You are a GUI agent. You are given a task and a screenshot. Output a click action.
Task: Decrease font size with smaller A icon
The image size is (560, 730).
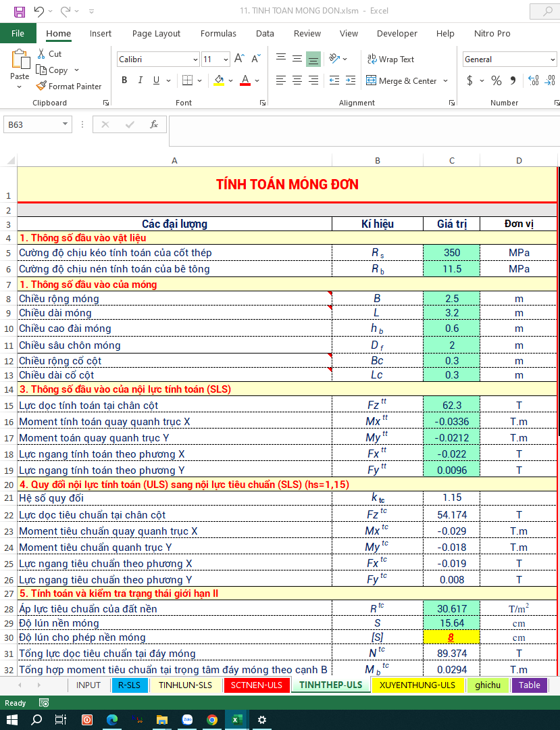tap(256, 59)
